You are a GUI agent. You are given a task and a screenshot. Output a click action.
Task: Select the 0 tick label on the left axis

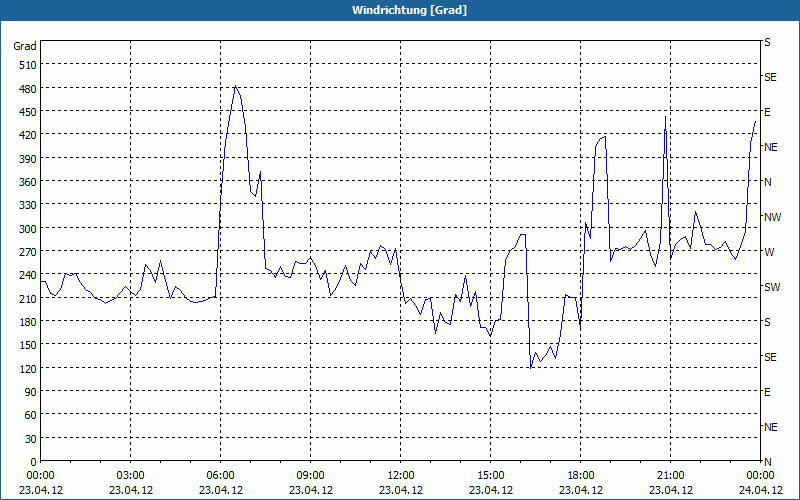tap(34, 462)
